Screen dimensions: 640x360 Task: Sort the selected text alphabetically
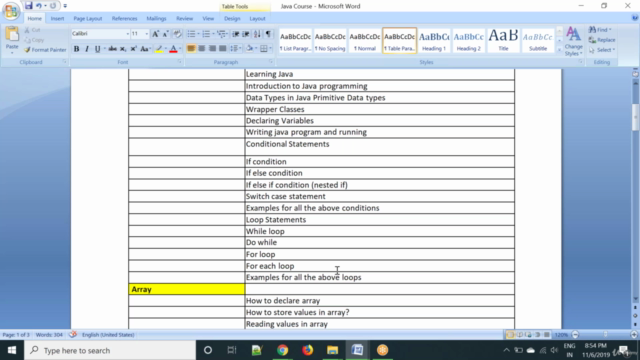[x=257, y=34]
